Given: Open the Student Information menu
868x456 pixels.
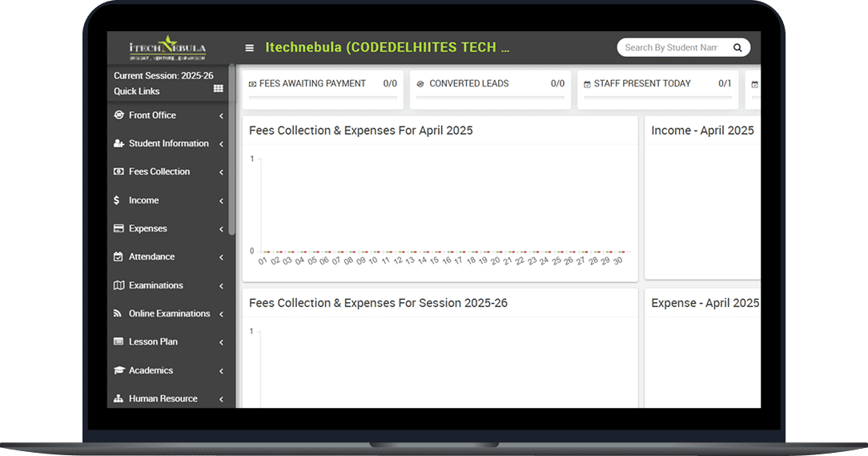Looking at the screenshot, I should click(168, 143).
